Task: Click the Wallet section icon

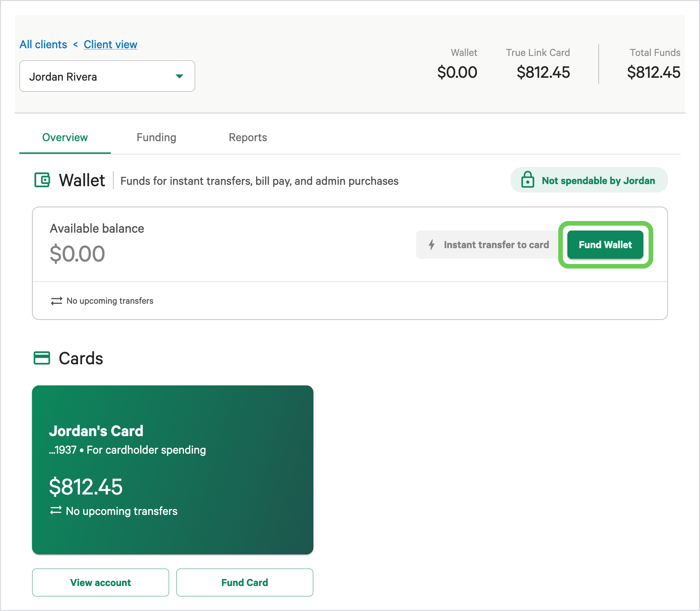Action: tap(42, 180)
